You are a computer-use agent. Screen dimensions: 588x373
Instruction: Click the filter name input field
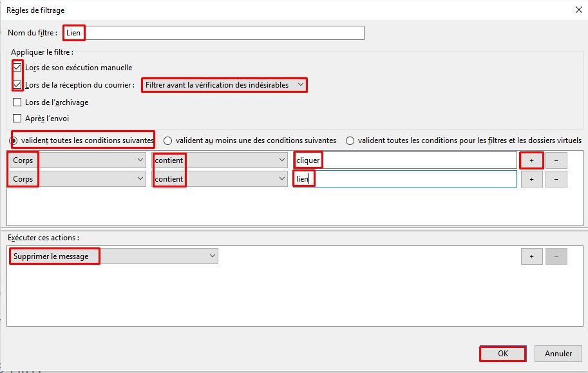[214, 33]
